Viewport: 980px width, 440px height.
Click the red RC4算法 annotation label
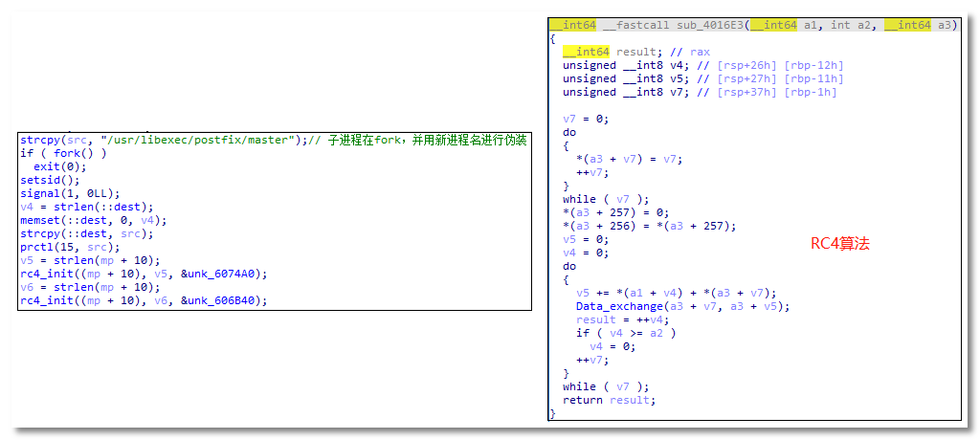pyautogui.click(x=839, y=245)
